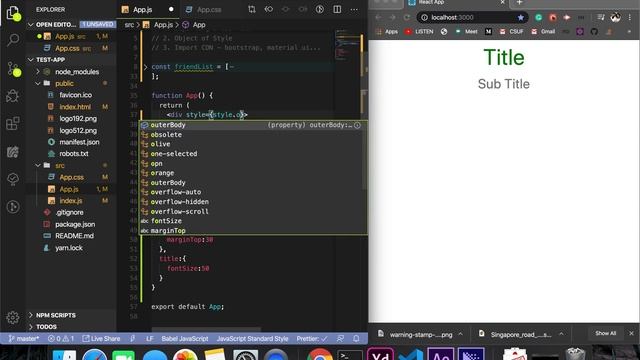The image size is (640, 360).
Task: Open the GitHub bookmark icon
Action: (x=594, y=31)
